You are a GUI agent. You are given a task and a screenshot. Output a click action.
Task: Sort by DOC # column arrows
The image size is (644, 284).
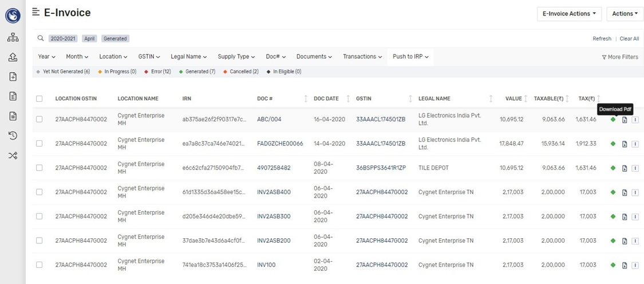305,98
